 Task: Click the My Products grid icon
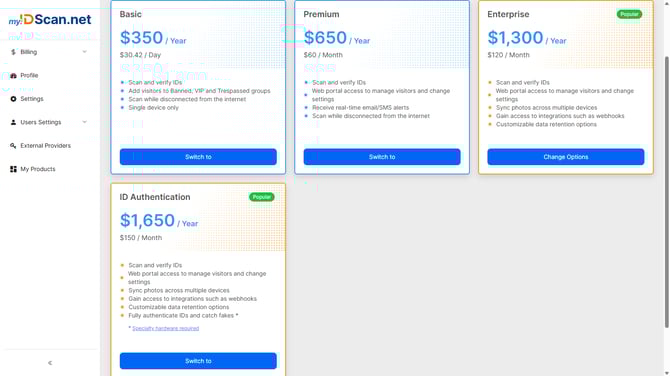pyautogui.click(x=13, y=169)
